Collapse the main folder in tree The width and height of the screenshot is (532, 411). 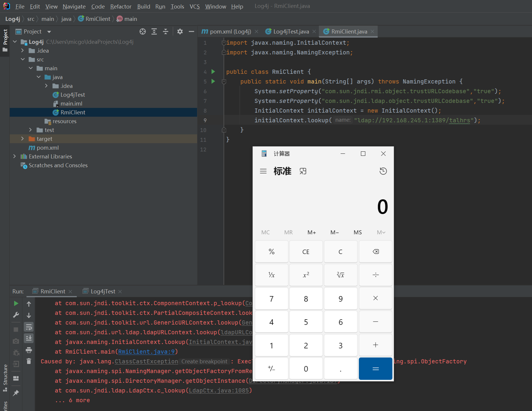[x=31, y=68]
